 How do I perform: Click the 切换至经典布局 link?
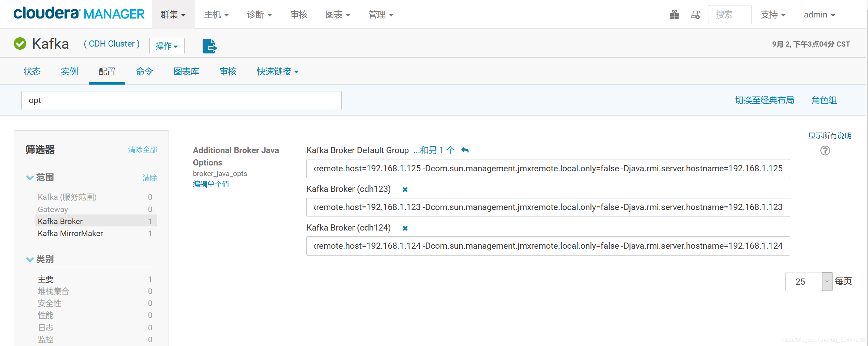(765, 100)
